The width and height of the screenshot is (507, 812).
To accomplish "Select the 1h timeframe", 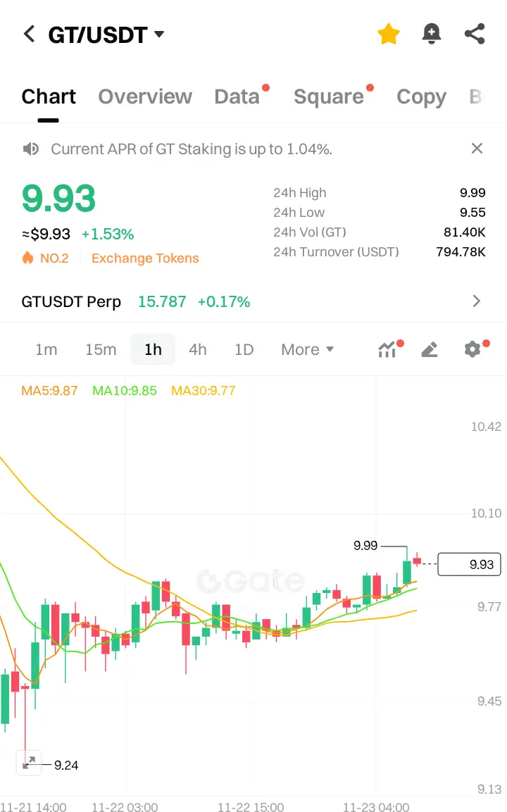I will tap(153, 349).
